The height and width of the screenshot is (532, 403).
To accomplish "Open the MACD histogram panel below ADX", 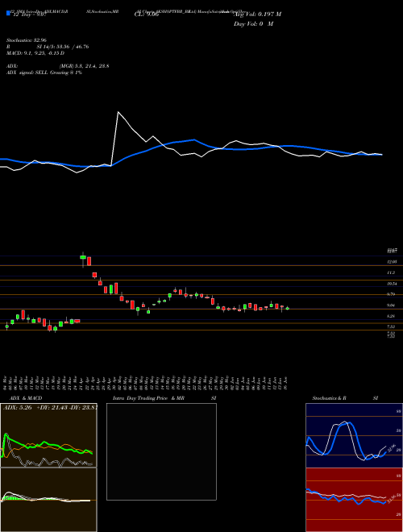I will pos(48,500).
